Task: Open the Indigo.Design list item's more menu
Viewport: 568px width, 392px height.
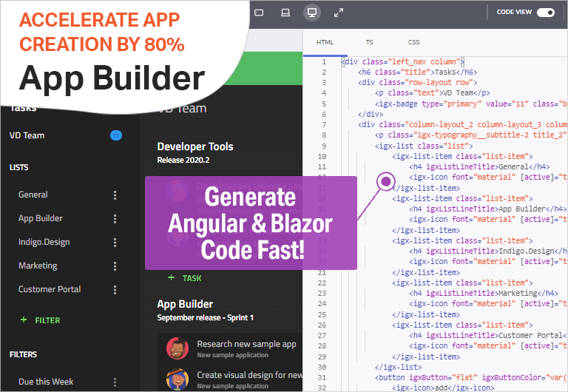Action: [x=115, y=243]
